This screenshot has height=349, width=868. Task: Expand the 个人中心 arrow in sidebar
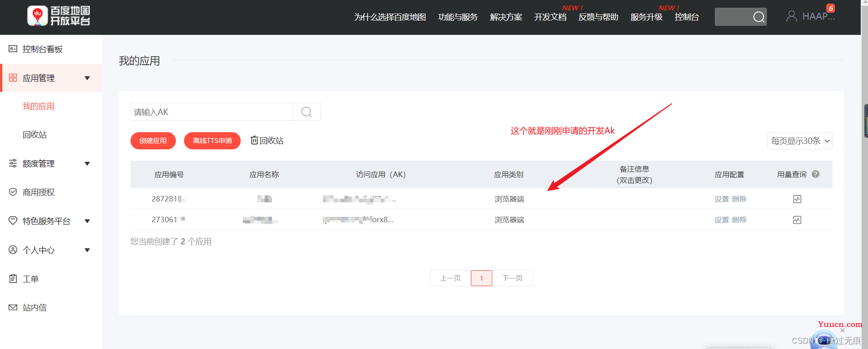[x=87, y=250]
